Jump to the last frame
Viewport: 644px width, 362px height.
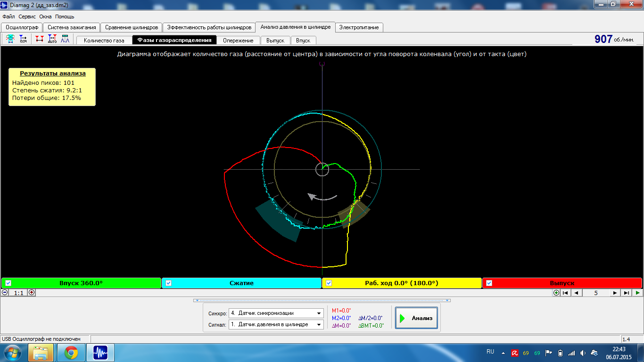(x=627, y=293)
